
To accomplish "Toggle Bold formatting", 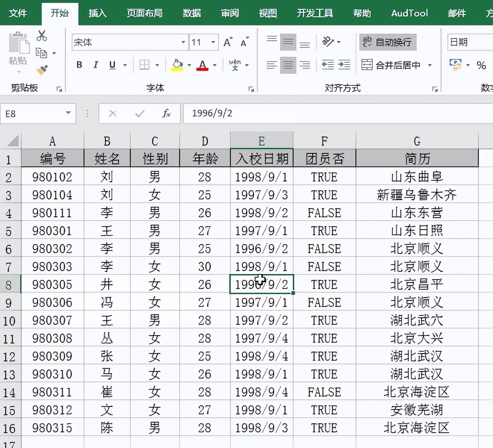I will (x=79, y=65).
